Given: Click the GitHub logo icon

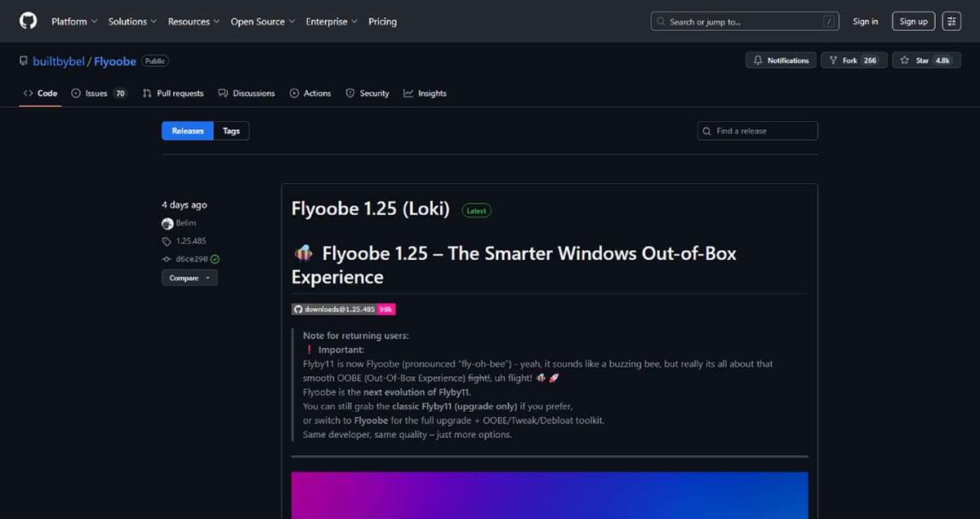Looking at the screenshot, I should [x=29, y=21].
